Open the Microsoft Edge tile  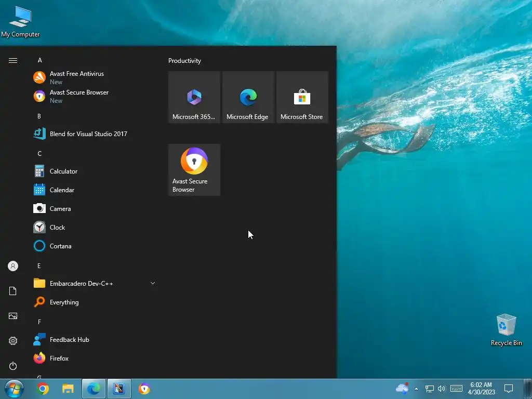(x=248, y=97)
